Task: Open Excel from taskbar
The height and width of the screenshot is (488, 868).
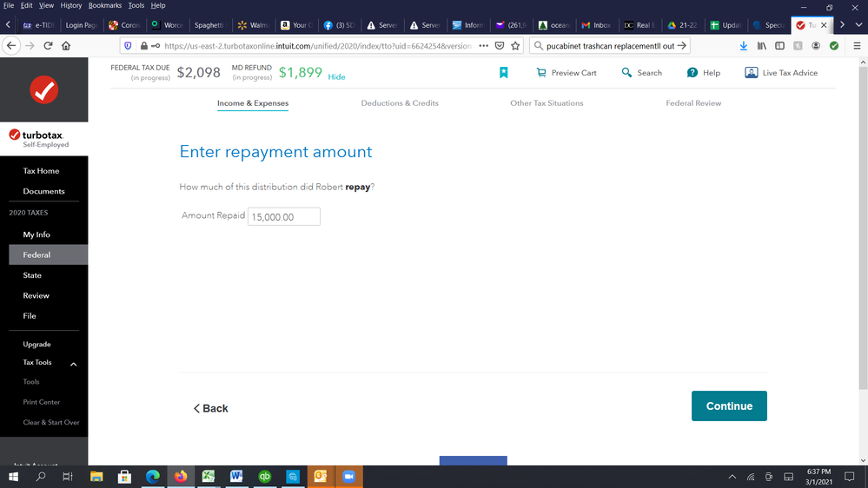Action: click(x=209, y=477)
